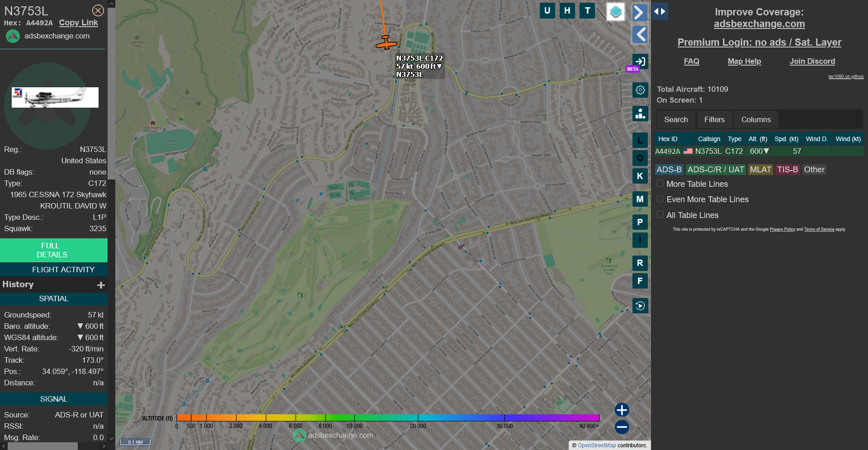
Task: Toggle the P map button
Action: [x=640, y=222]
